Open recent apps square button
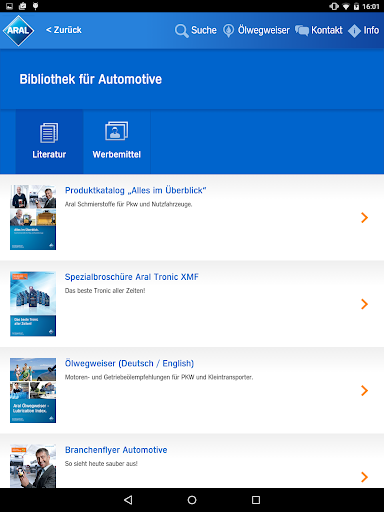The height and width of the screenshot is (512, 384). pos(256,500)
